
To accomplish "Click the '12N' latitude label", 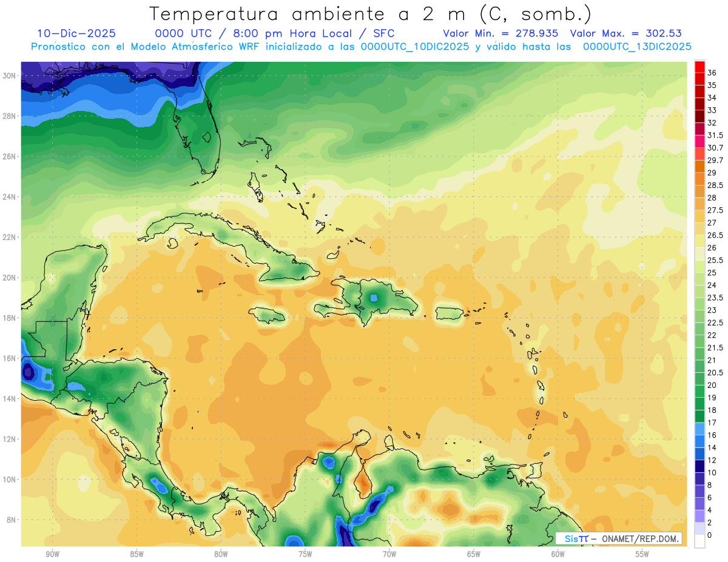I will [10, 439].
